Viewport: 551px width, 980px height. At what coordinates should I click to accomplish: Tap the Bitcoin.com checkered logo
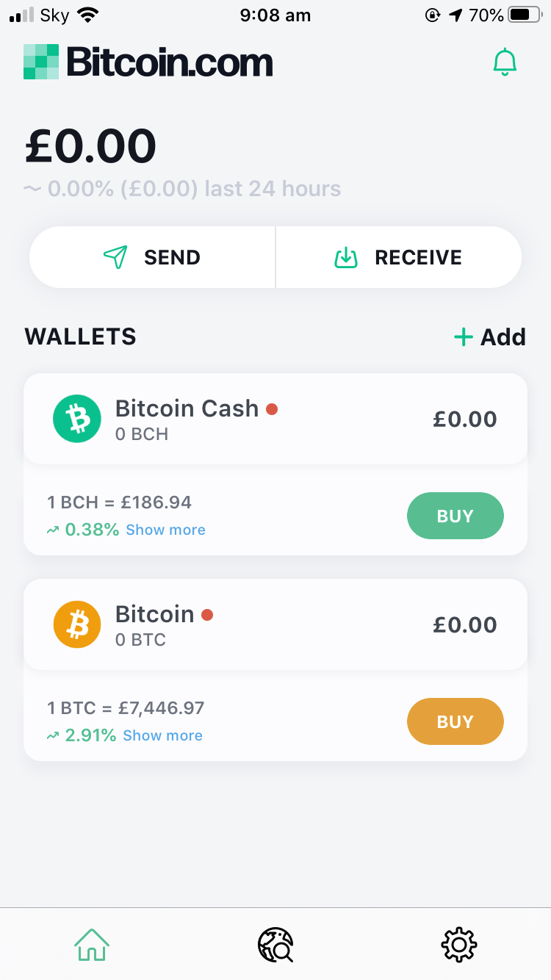(x=41, y=62)
